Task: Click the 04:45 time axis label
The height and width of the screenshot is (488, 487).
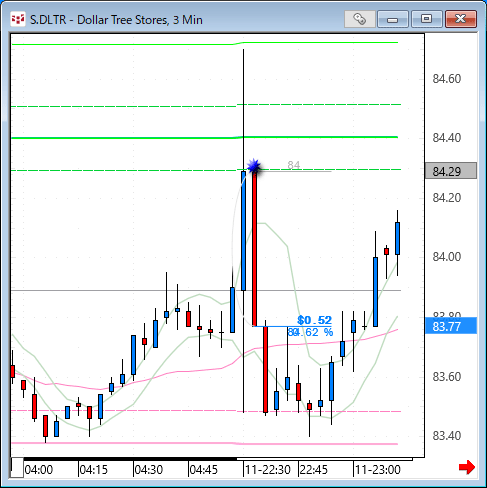Action: tap(204, 470)
